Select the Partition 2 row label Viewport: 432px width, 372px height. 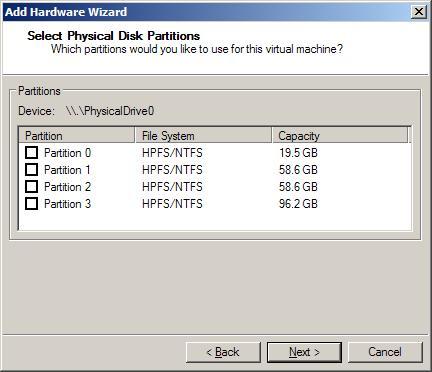coord(67,187)
